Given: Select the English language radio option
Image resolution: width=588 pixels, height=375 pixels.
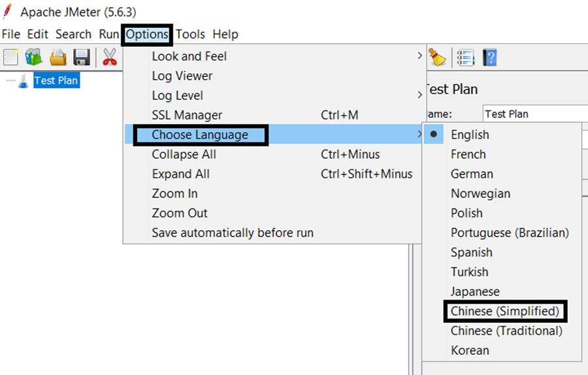Looking at the screenshot, I should click(x=469, y=135).
